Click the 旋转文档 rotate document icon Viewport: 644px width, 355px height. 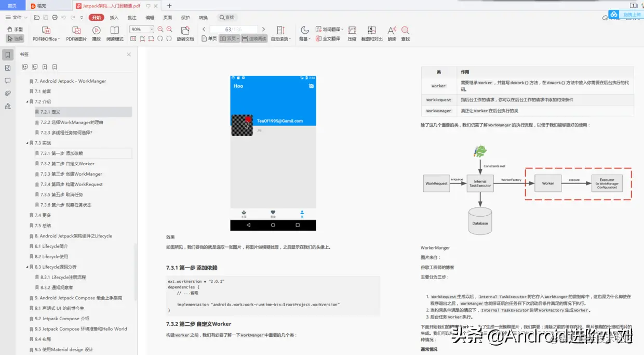tap(185, 34)
